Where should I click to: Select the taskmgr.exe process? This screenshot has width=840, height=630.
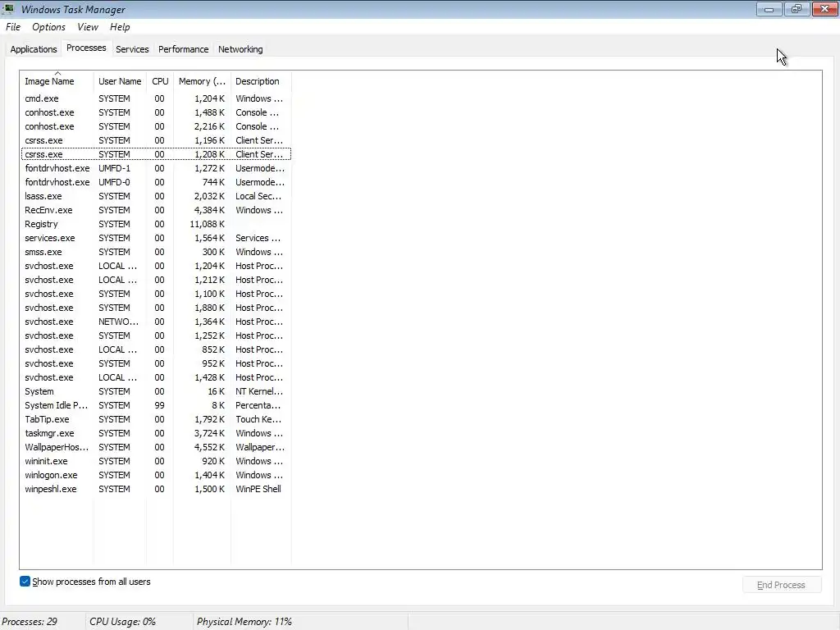(156, 433)
